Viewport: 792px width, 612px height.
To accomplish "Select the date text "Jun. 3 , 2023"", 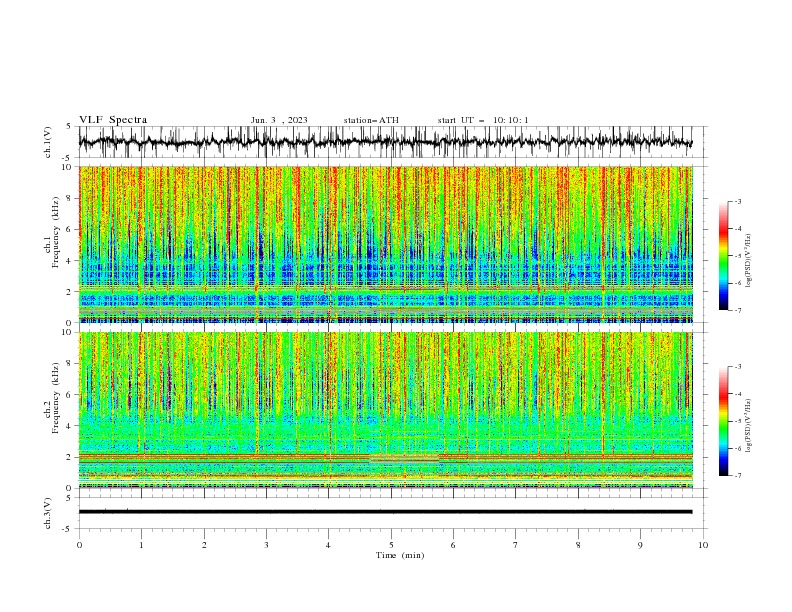I will pyautogui.click(x=279, y=120).
